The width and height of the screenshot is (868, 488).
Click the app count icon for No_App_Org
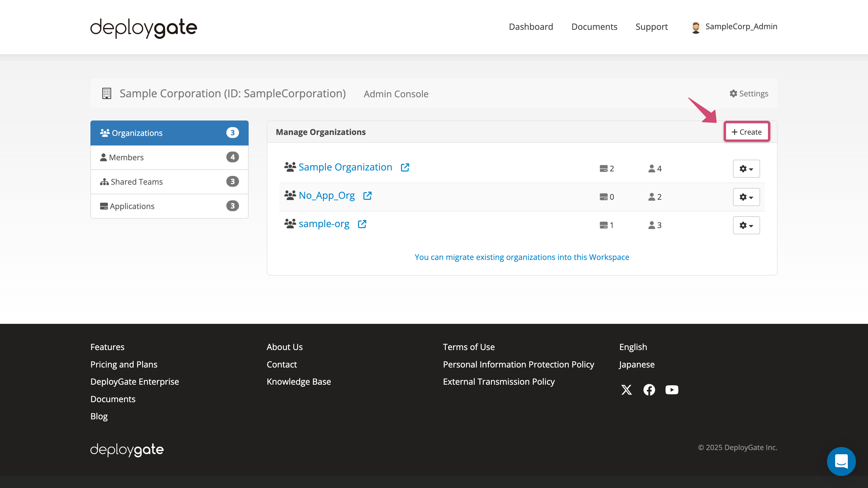click(603, 197)
